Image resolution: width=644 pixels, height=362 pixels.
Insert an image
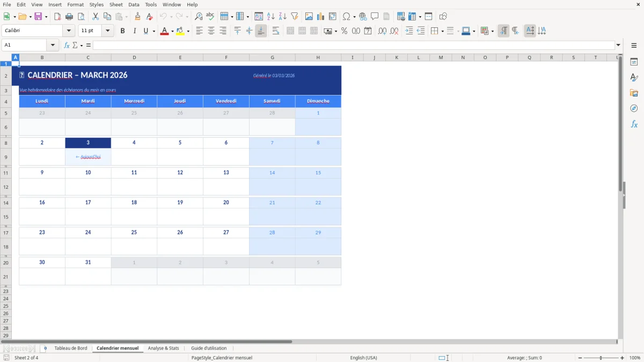tap(309, 16)
